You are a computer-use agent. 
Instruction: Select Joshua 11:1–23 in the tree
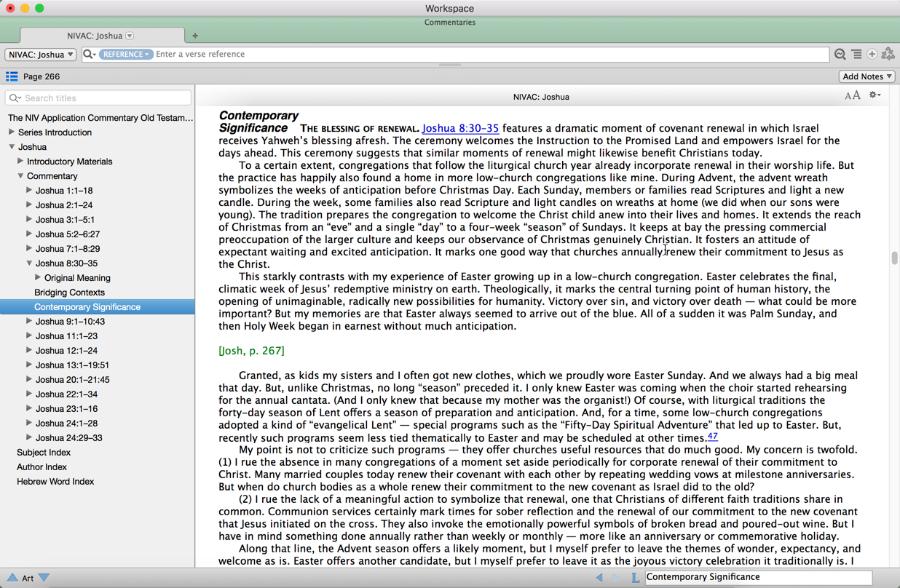coord(66,336)
